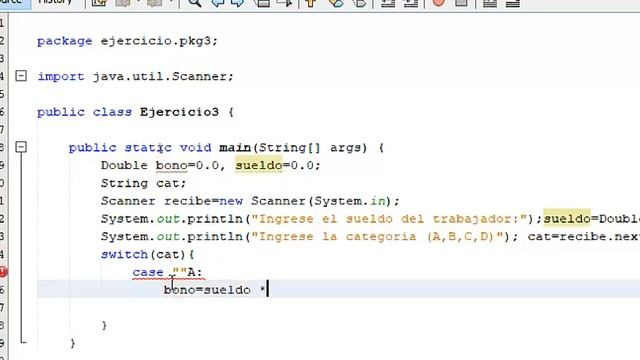Start macro recording with the red circle icon
Image resolution: width=640 pixels, height=360 pixels.
(438, 3)
